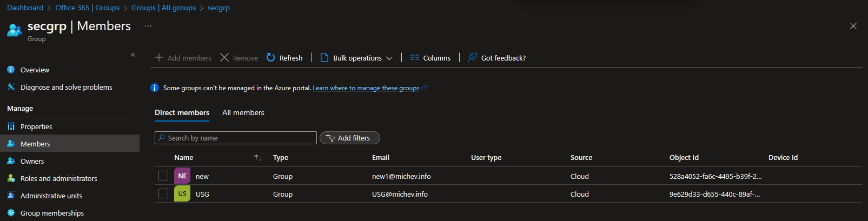Click the Columns list icon

415,57
